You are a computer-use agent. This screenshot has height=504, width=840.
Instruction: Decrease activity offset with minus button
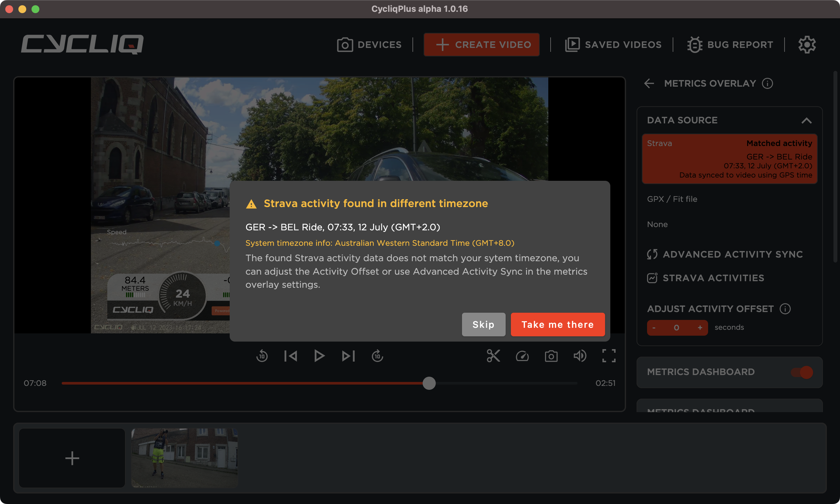tap(654, 327)
